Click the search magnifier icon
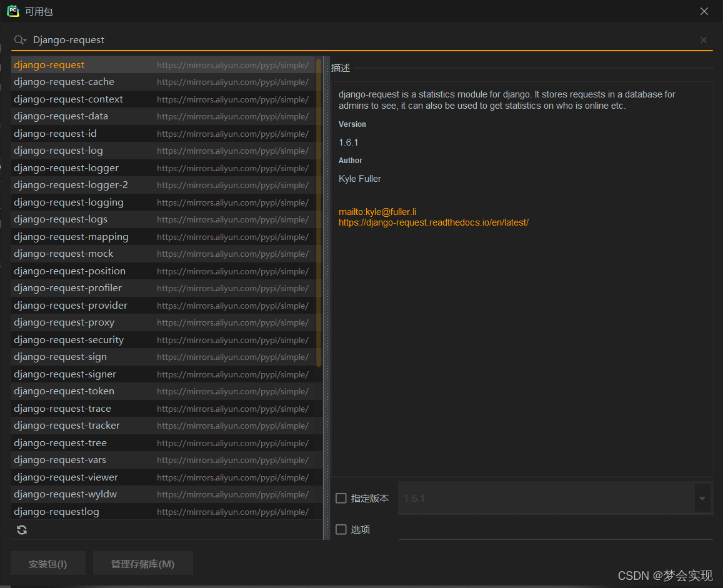Screen dimensions: 723x588 click(19, 40)
